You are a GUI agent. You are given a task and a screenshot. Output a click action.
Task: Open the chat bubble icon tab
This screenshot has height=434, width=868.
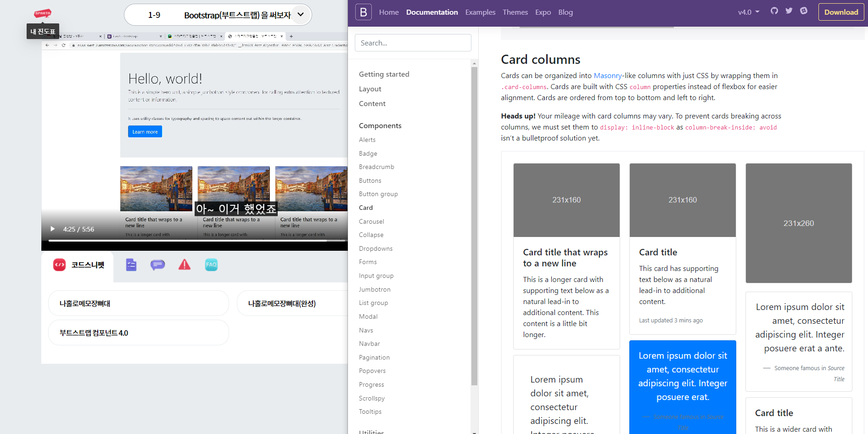tap(157, 265)
